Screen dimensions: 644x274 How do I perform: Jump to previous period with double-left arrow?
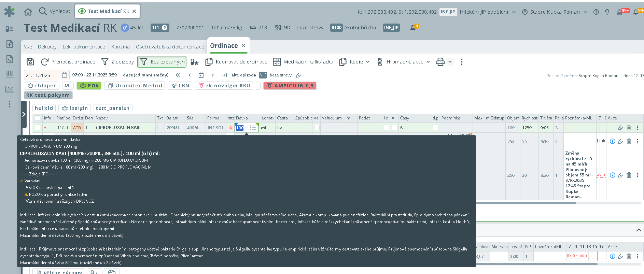pyautogui.click(x=178, y=75)
